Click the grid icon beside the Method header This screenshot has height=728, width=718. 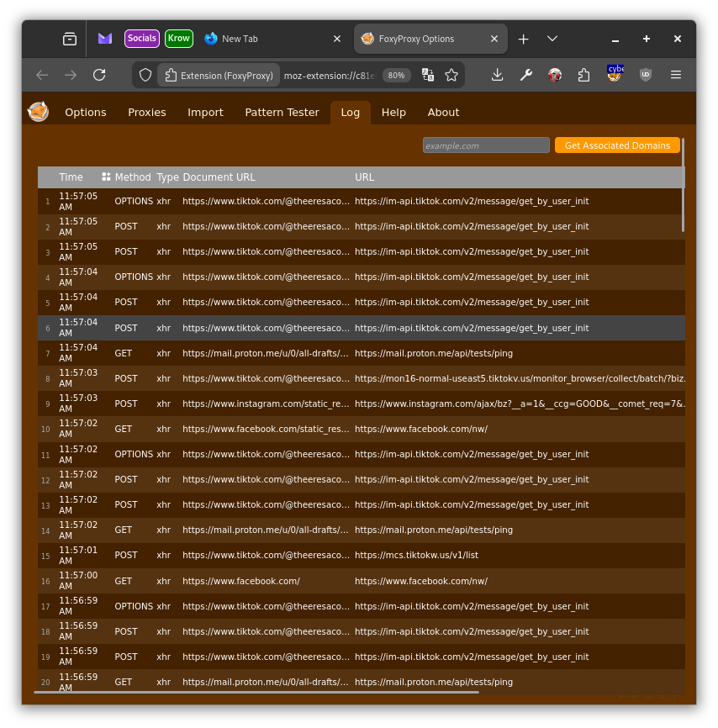(x=106, y=177)
